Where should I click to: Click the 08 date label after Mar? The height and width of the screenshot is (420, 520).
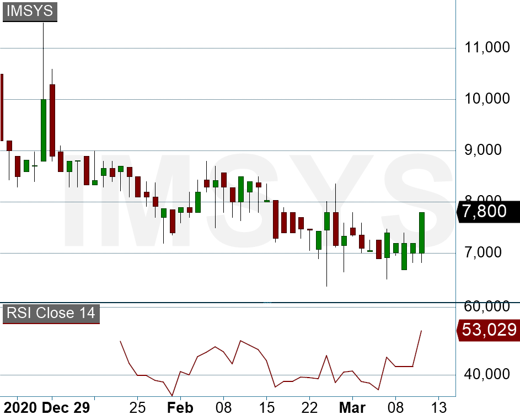(395, 408)
